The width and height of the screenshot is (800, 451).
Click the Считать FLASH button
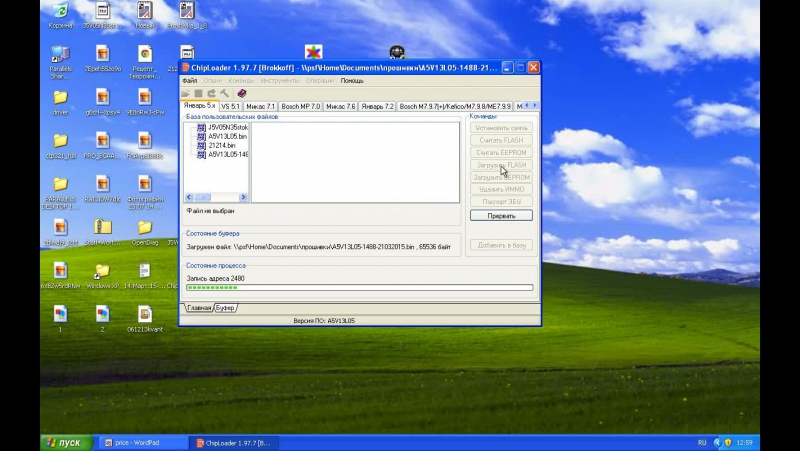point(501,140)
